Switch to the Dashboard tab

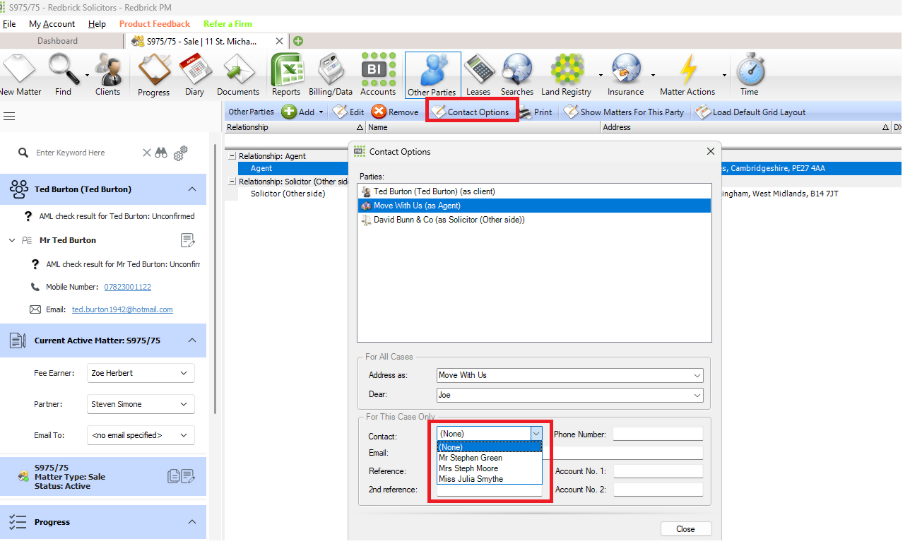(57, 41)
